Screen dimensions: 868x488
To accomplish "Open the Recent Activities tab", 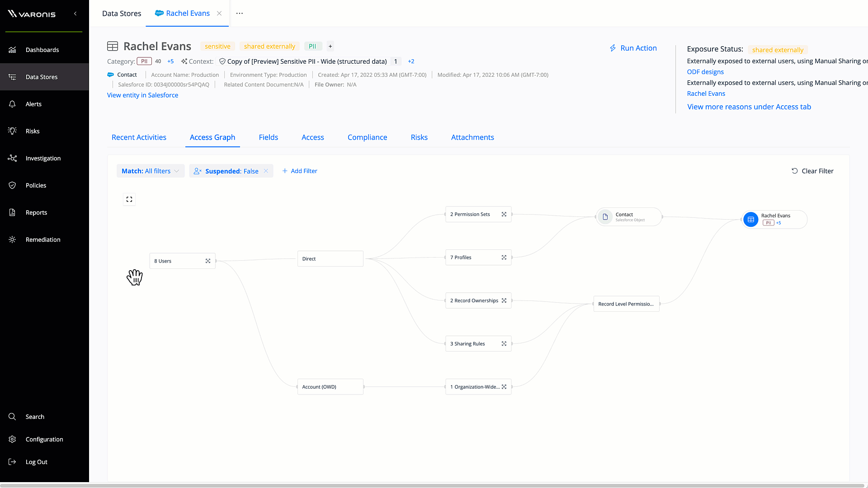I will [139, 137].
